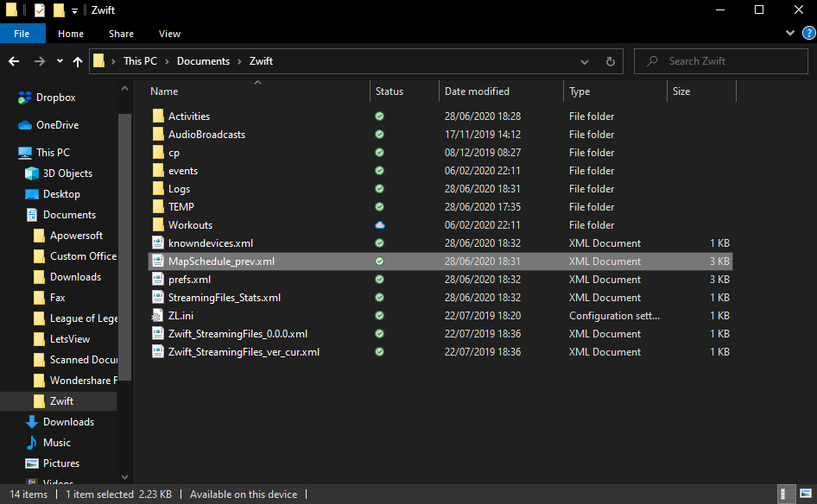Select Zwift_StreamingFiles_ver_cur.xml file name

tap(244, 352)
